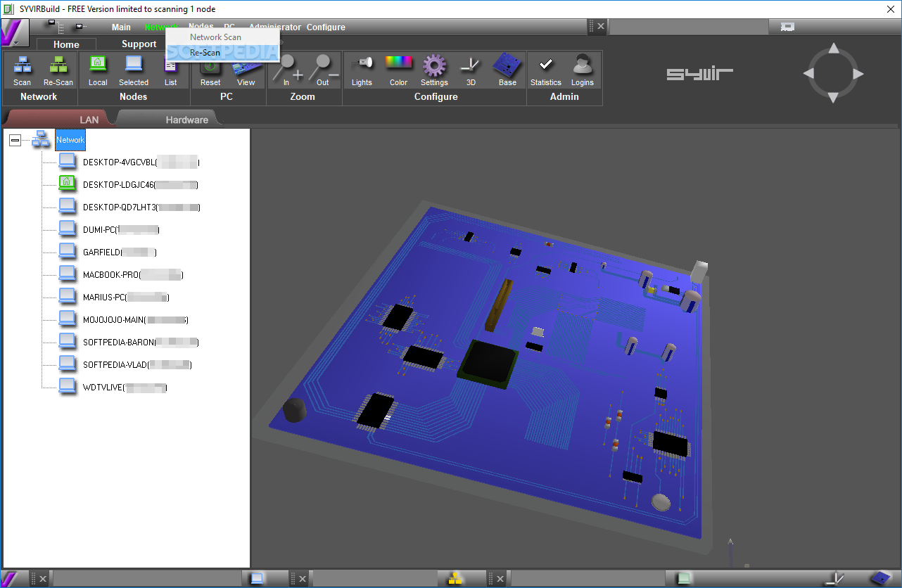Click the yellow network icon in bottom bar
Screen dimensions: 902x588
455,578
